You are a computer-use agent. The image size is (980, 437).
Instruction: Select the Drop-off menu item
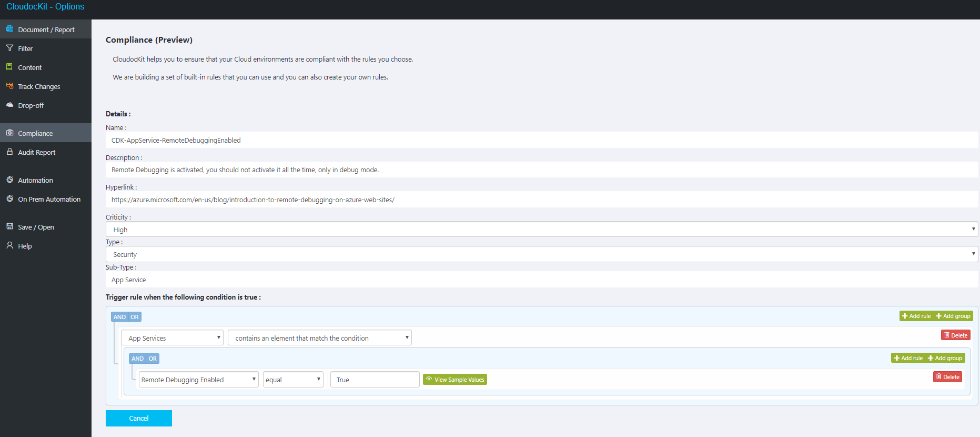coord(46,105)
